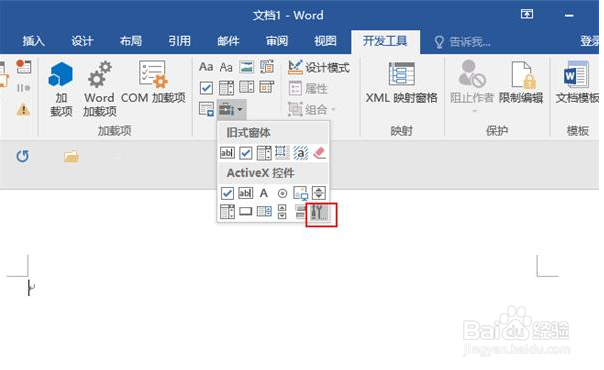The width and height of the screenshot is (604, 370).
Task: Click 登录 sign in link
Action: coord(590,41)
